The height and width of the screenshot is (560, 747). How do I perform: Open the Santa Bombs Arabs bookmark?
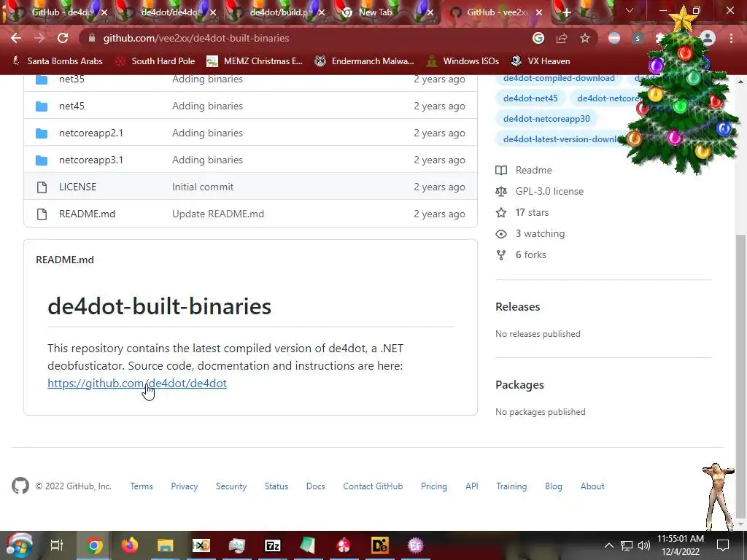point(57,61)
